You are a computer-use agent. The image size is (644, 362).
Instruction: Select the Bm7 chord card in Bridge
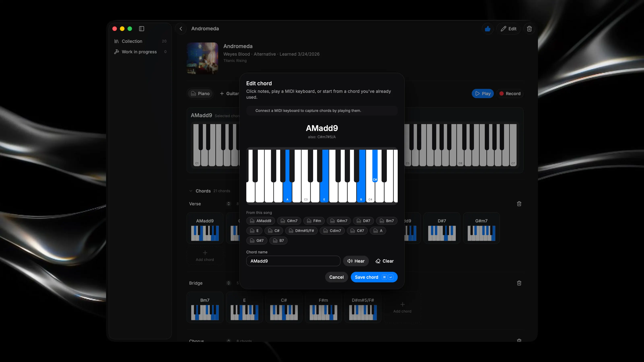coord(205,307)
